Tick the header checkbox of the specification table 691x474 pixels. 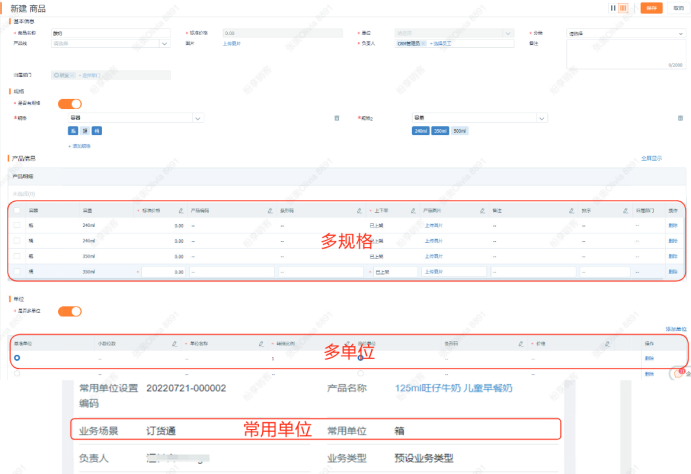[x=17, y=211]
